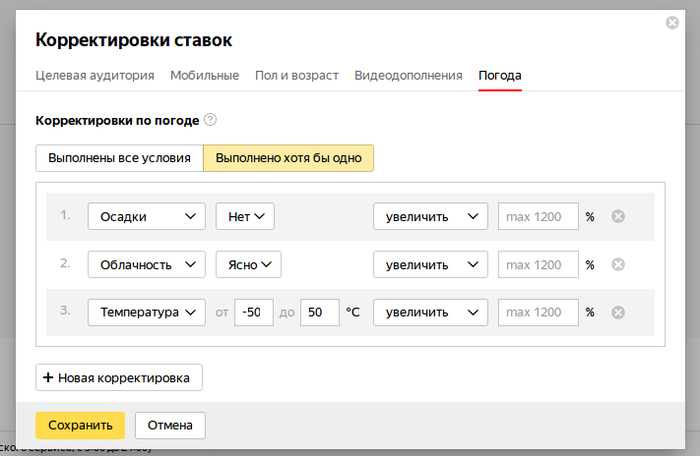The width and height of the screenshot is (700, 456).
Task: Open the Мобильные tab
Action: point(204,75)
